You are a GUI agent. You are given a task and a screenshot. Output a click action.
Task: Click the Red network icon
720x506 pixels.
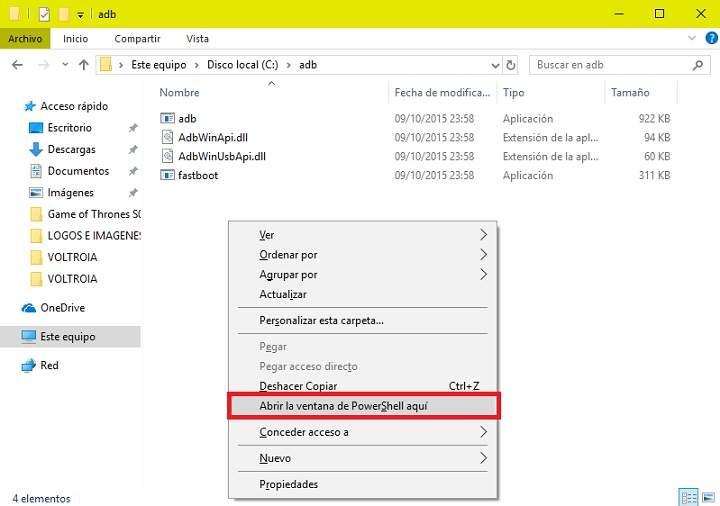coord(28,365)
